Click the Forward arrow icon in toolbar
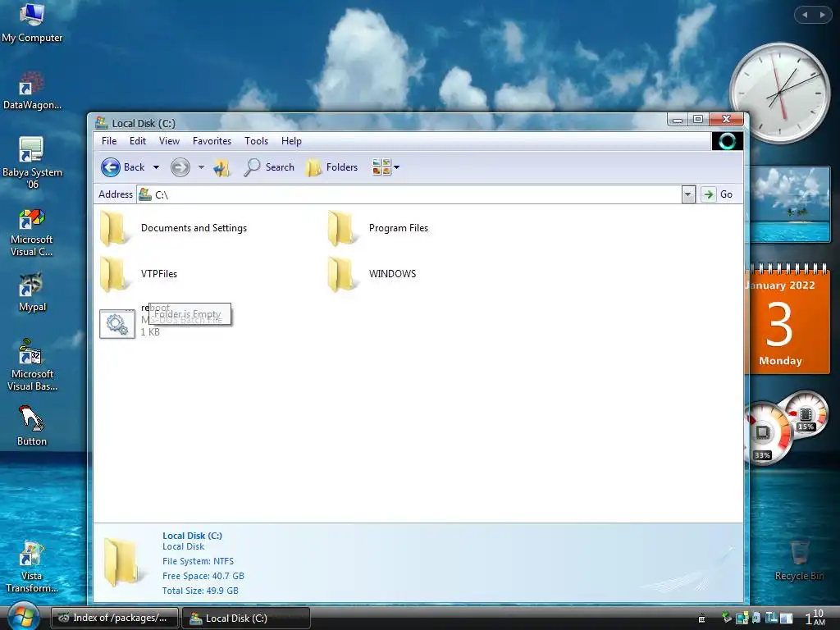 point(180,167)
